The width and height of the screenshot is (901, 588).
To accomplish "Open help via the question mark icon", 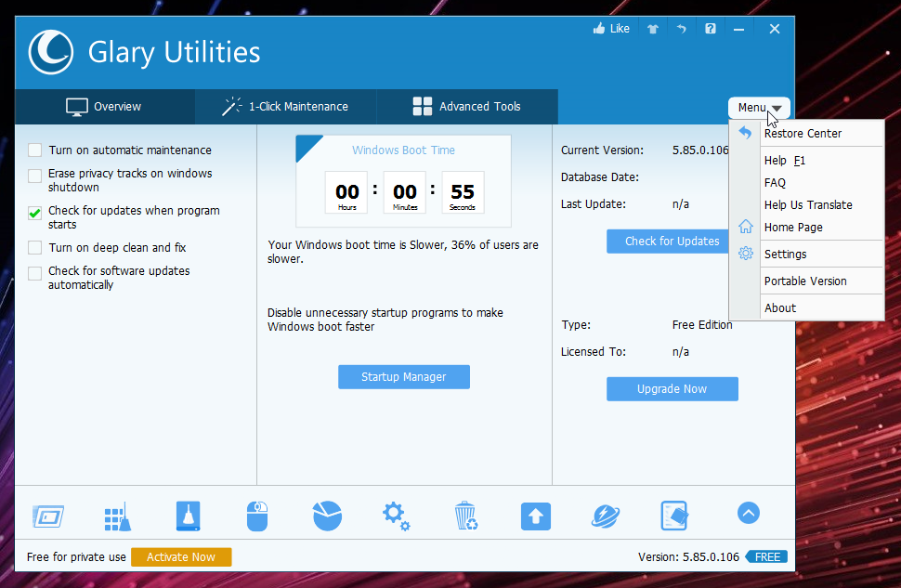I will tap(711, 29).
